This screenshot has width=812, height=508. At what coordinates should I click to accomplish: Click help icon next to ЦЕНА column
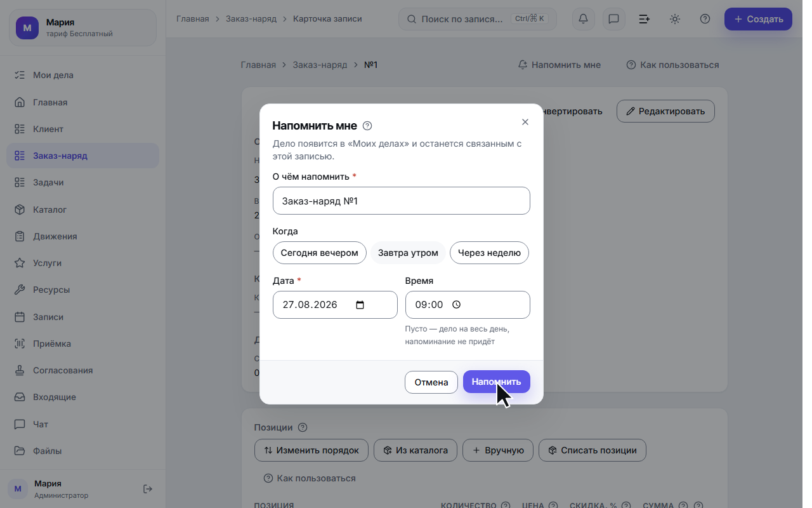click(x=553, y=505)
